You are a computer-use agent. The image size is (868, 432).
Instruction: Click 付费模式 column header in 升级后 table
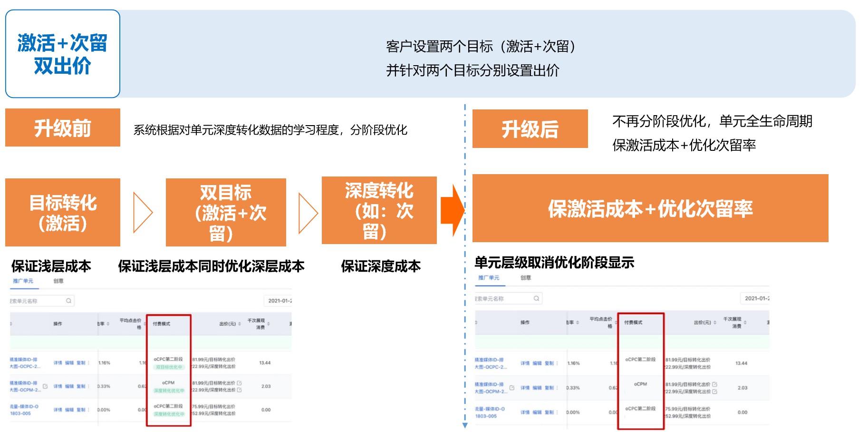pyautogui.click(x=633, y=323)
